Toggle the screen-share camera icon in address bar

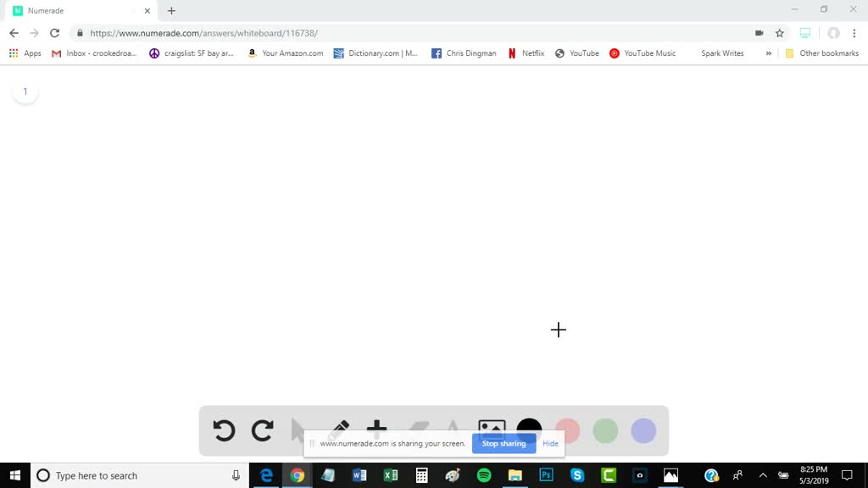(759, 33)
